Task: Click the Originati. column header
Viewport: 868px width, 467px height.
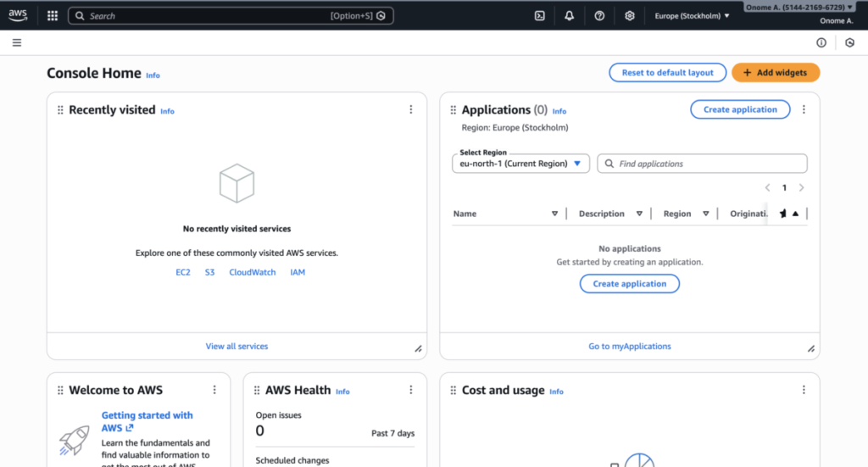Action: (x=748, y=214)
